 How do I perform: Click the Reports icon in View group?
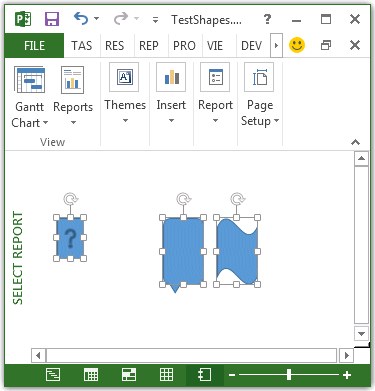click(72, 80)
